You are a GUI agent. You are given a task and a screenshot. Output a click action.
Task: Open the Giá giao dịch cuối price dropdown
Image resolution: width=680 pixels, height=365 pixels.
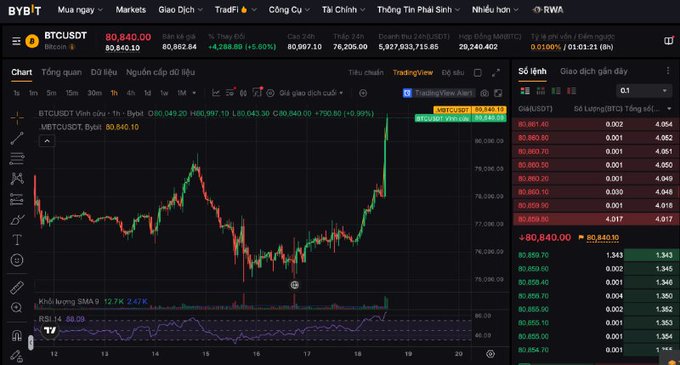point(311,93)
